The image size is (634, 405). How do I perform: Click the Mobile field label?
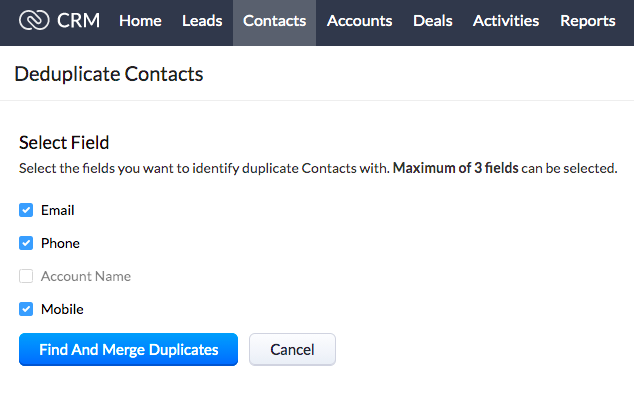point(62,309)
